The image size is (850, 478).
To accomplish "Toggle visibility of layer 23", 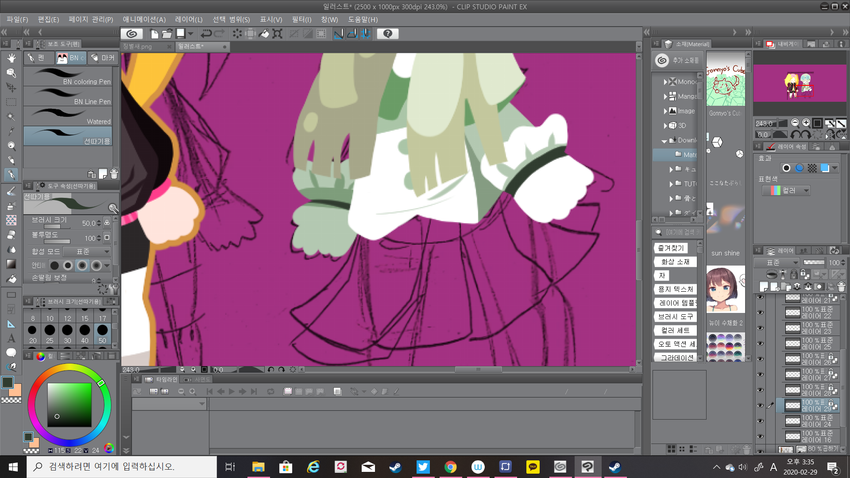I will [760, 328].
